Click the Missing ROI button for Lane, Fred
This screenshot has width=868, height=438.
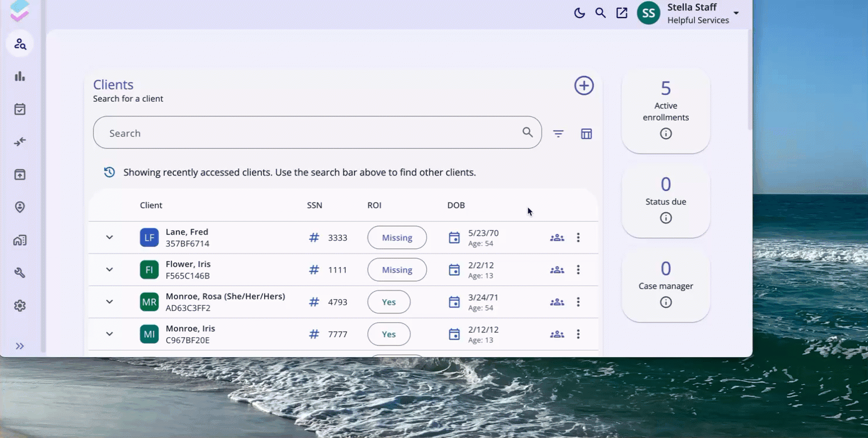pos(397,238)
